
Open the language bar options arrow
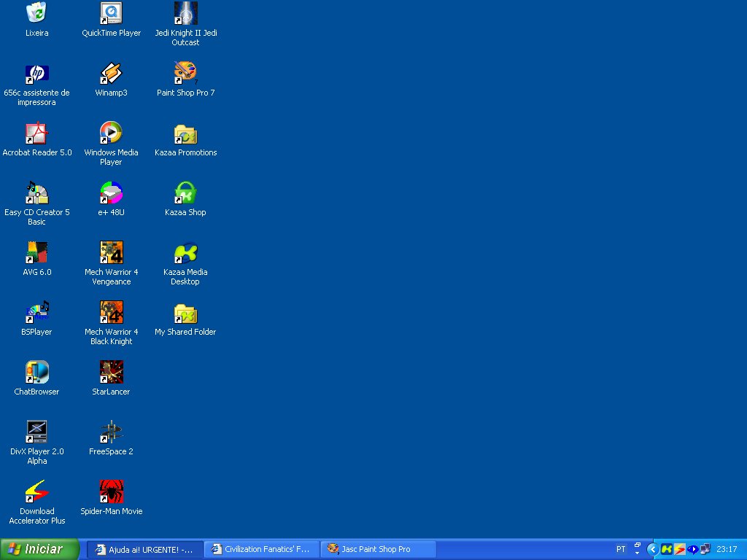click(638, 554)
